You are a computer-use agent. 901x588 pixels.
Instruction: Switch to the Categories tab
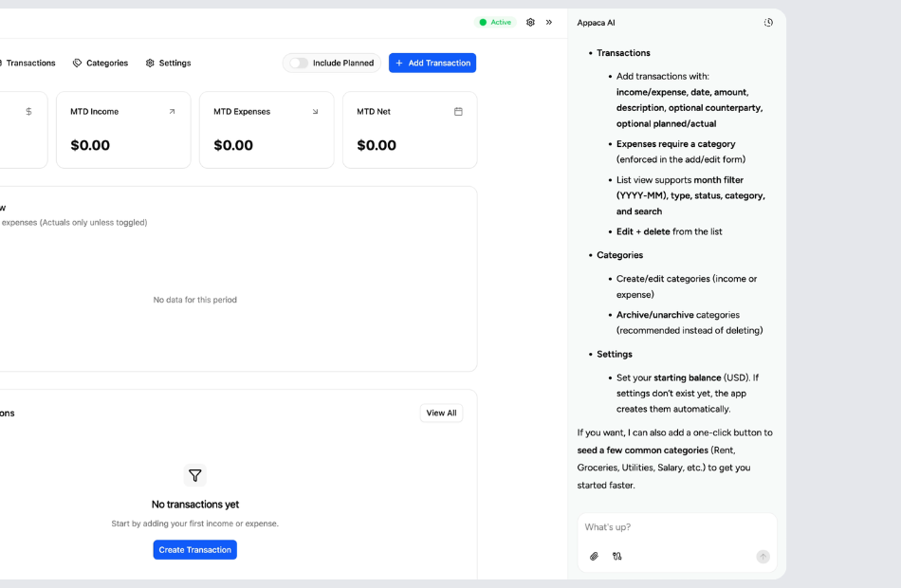pos(100,63)
